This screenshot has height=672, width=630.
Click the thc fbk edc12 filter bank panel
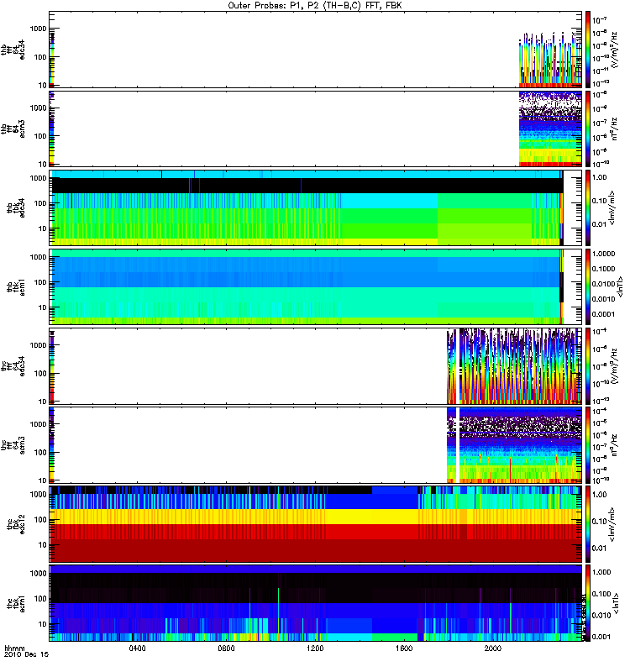click(x=316, y=524)
